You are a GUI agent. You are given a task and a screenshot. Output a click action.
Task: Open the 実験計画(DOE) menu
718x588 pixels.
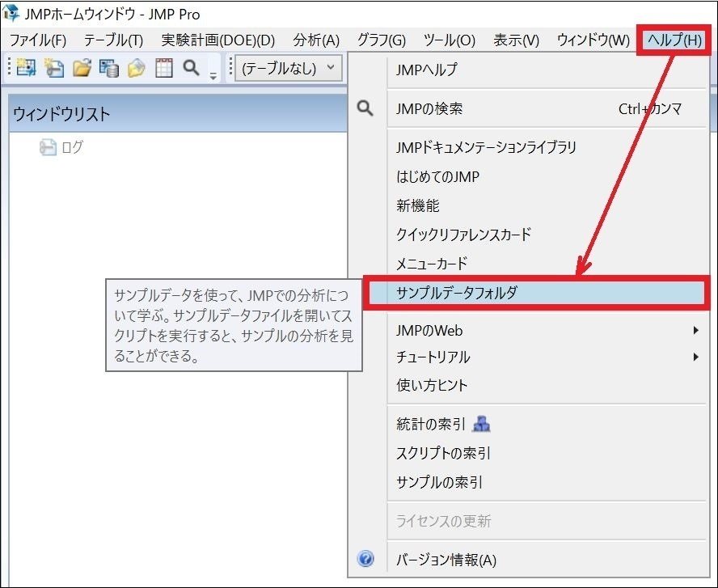pyautogui.click(x=215, y=39)
